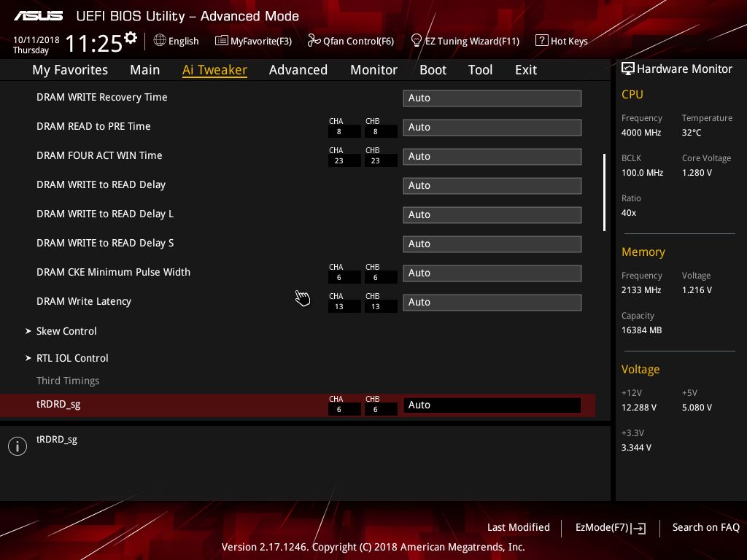747x560 pixels.
Task: Set DRAM WRITE to READ Delay S field
Action: pos(492,244)
